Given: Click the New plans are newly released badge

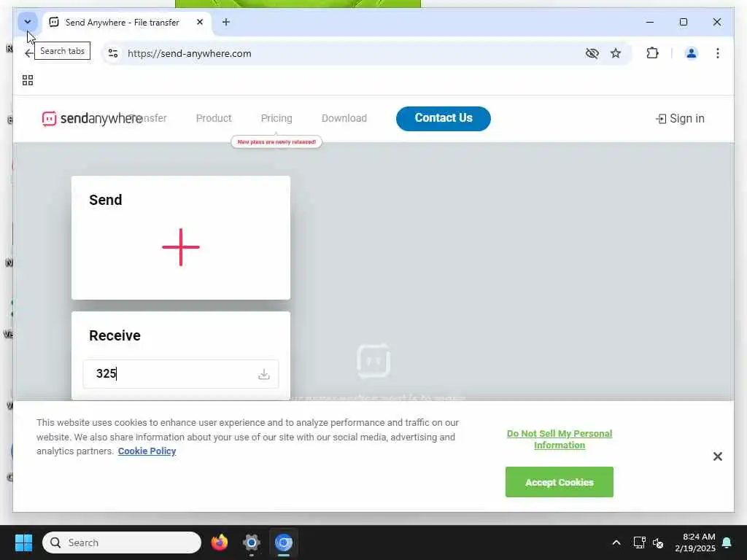Looking at the screenshot, I should tap(276, 142).
